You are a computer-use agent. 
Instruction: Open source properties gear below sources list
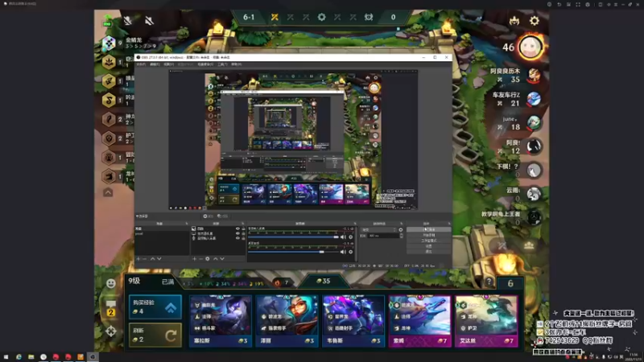point(208,259)
